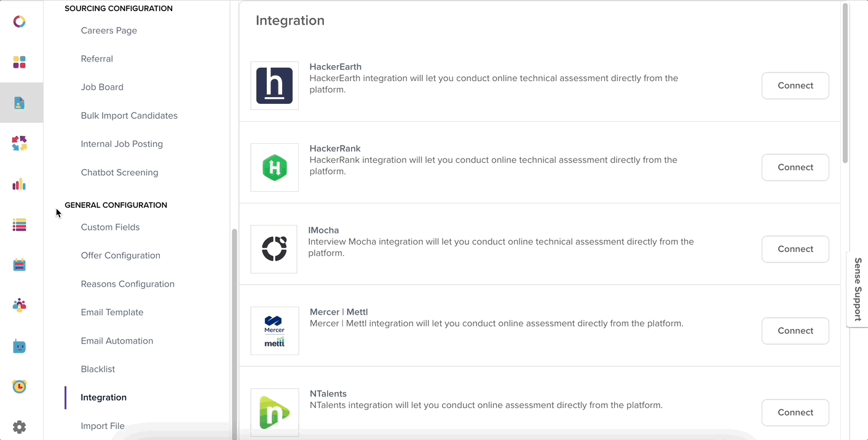This screenshot has width=868, height=440.
Task: Select Email Template under General Configuration
Action: click(x=112, y=312)
